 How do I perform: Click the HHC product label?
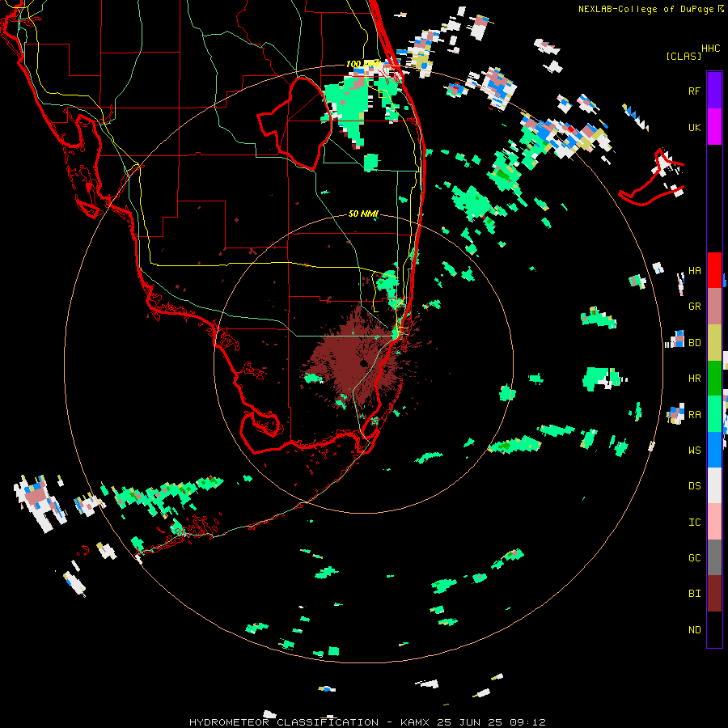point(711,49)
